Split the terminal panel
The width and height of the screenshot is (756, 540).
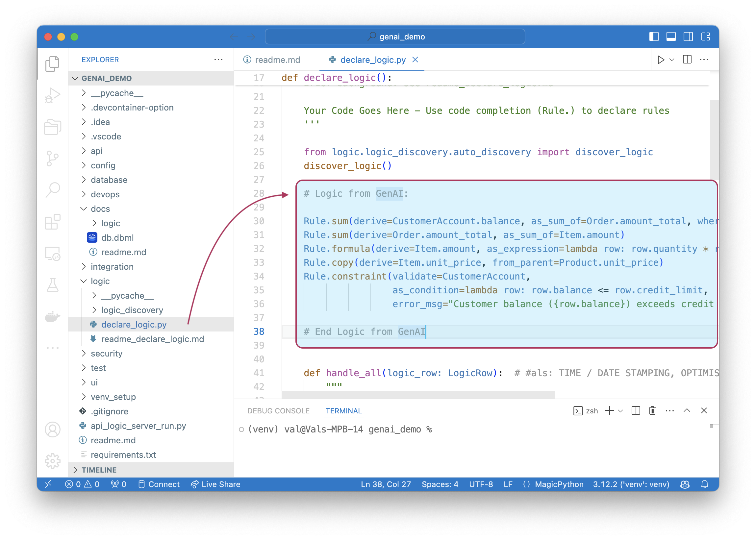(636, 411)
